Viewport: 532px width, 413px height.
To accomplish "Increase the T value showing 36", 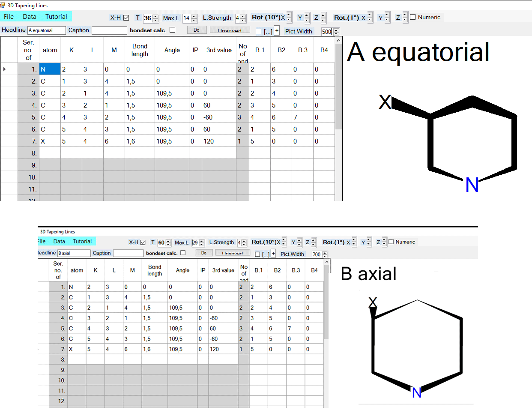I will point(155,16).
